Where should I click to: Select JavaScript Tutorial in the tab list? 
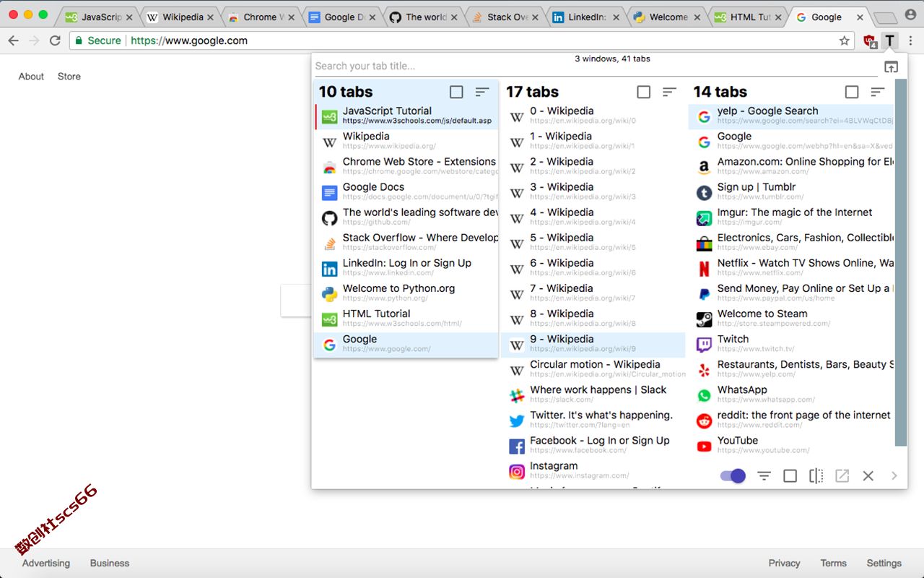(x=406, y=116)
